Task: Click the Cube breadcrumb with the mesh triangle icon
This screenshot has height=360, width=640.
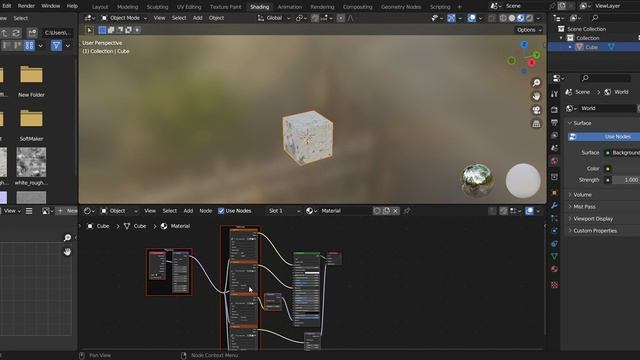Action: 135,226
